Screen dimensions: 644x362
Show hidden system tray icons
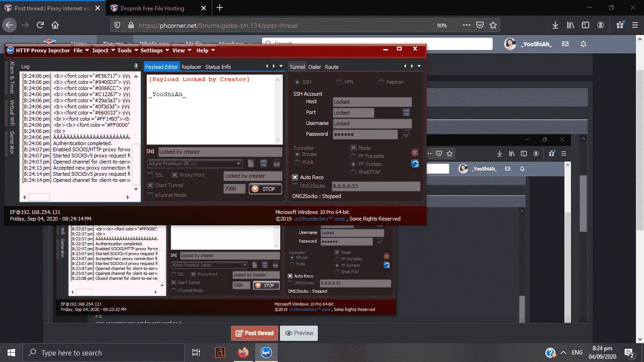click(x=563, y=353)
